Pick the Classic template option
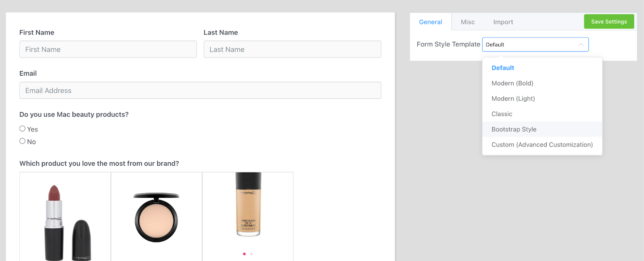Viewport: 644px width, 261px height. tap(542, 114)
